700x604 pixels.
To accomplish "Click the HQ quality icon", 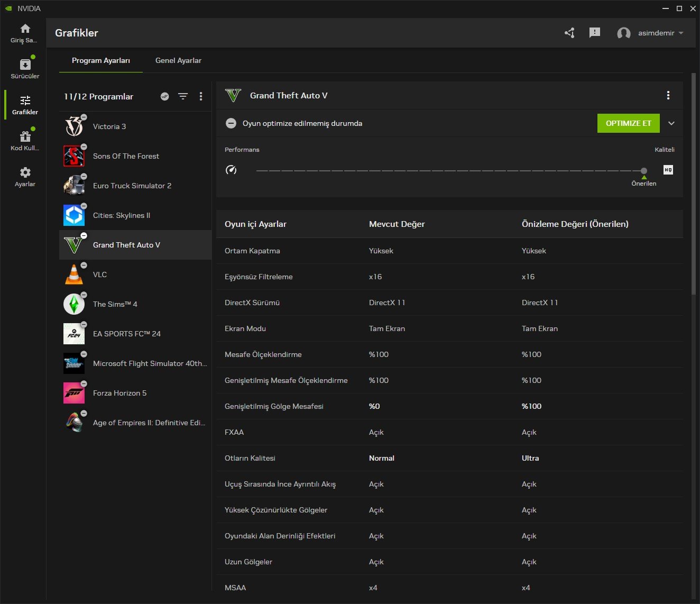I will pos(668,170).
